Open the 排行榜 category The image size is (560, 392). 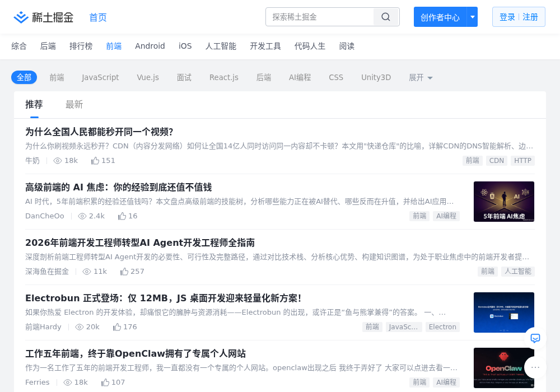[x=81, y=46]
